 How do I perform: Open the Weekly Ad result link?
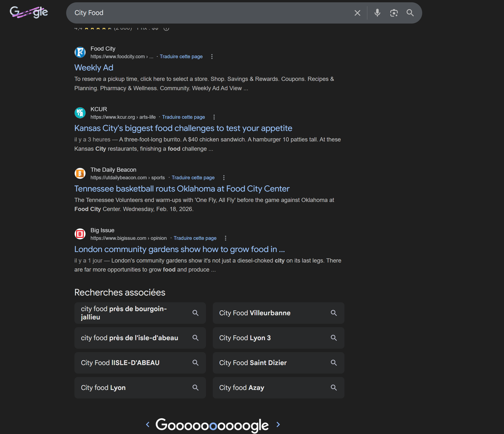point(94,68)
